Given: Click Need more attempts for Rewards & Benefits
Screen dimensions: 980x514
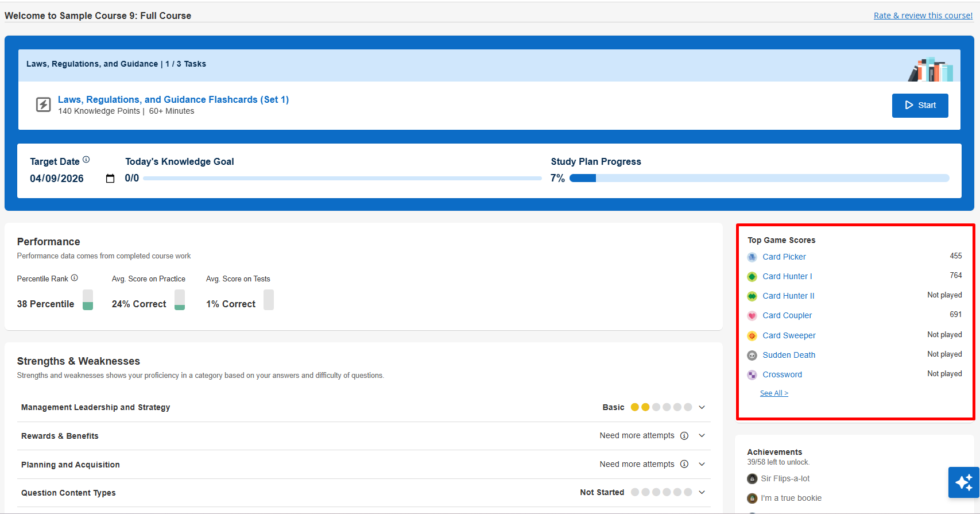Looking at the screenshot, I should pos(637,435).
